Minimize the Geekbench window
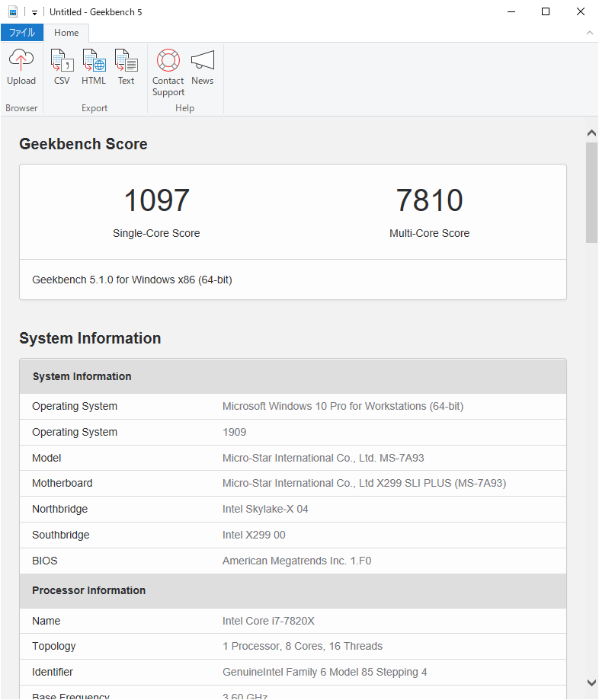This screenshot has height=700, width=599. tap(511, 11)
